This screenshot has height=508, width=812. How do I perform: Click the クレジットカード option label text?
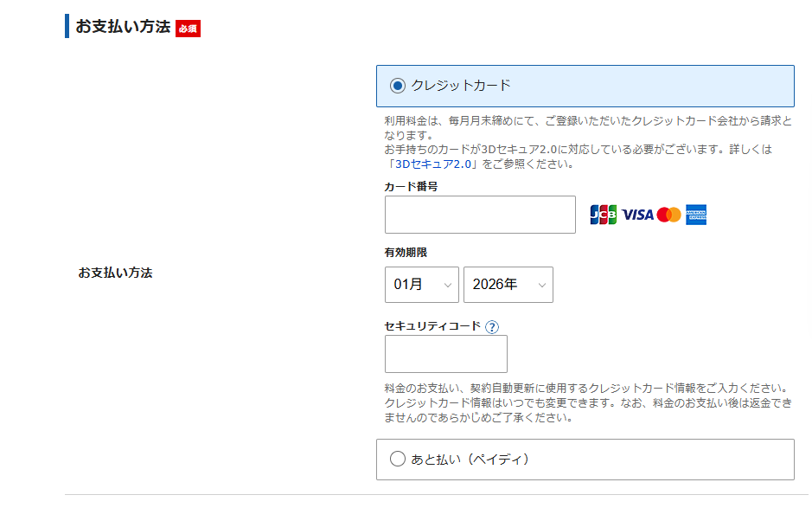pyautogui.click(x=461, y=86)
